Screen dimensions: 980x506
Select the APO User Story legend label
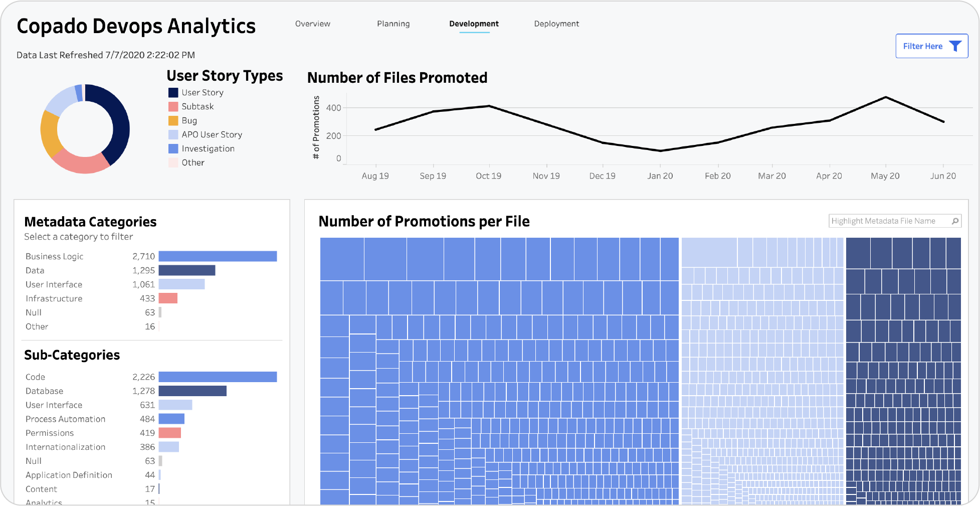(212, 135)
